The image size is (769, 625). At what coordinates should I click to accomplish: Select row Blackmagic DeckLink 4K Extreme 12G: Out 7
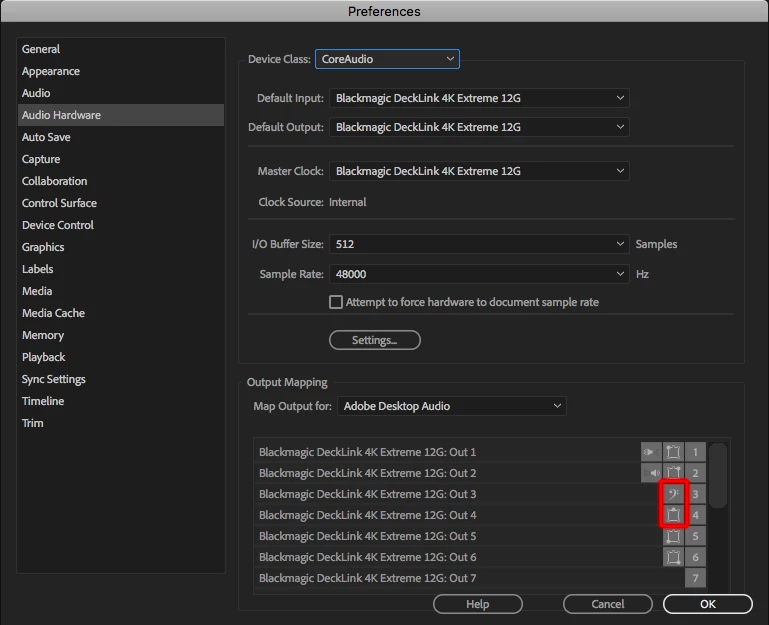pos(480,578)
